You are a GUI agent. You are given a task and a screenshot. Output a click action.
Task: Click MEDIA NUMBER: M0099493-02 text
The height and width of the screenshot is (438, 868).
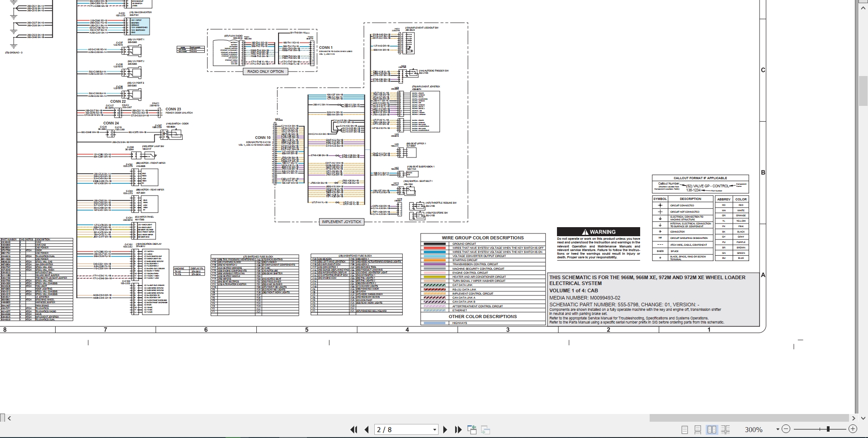[x=585, y=298]
